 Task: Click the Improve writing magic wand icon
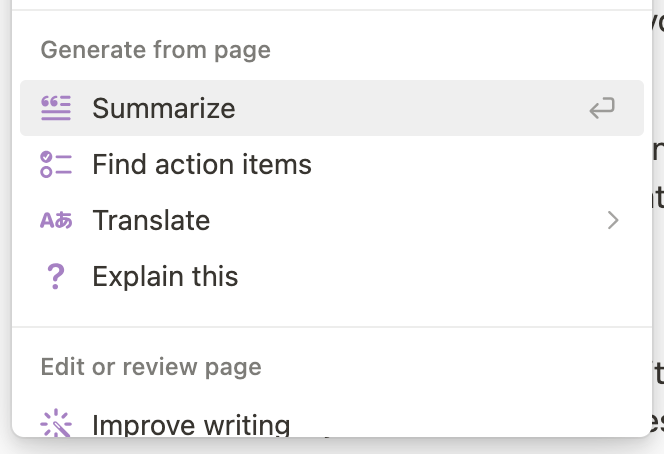pyautogui.click(x=56, y=423)
